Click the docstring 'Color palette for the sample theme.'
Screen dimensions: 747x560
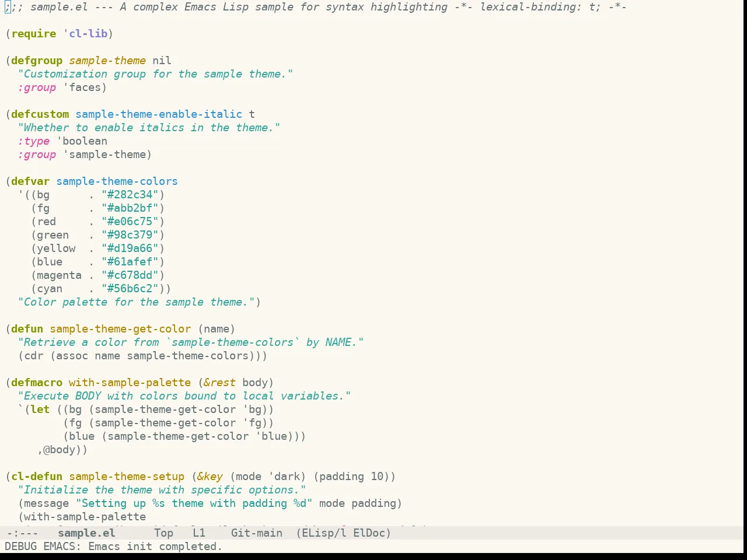point(136,302)
